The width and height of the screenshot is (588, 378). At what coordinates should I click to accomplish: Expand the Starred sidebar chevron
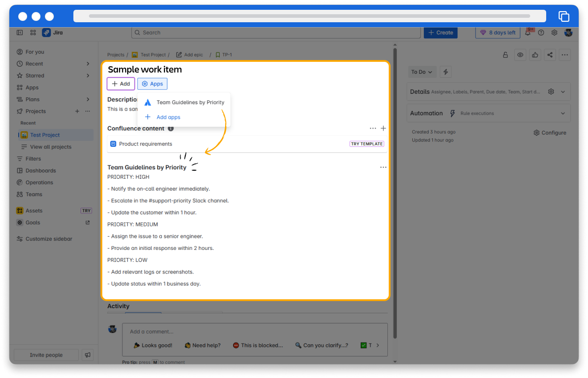[x=88, y=76]
